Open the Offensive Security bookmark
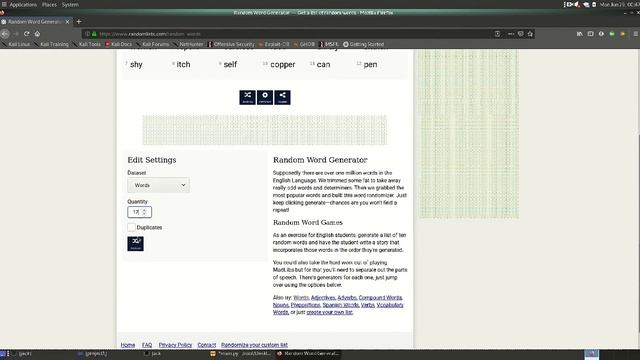 231,44
